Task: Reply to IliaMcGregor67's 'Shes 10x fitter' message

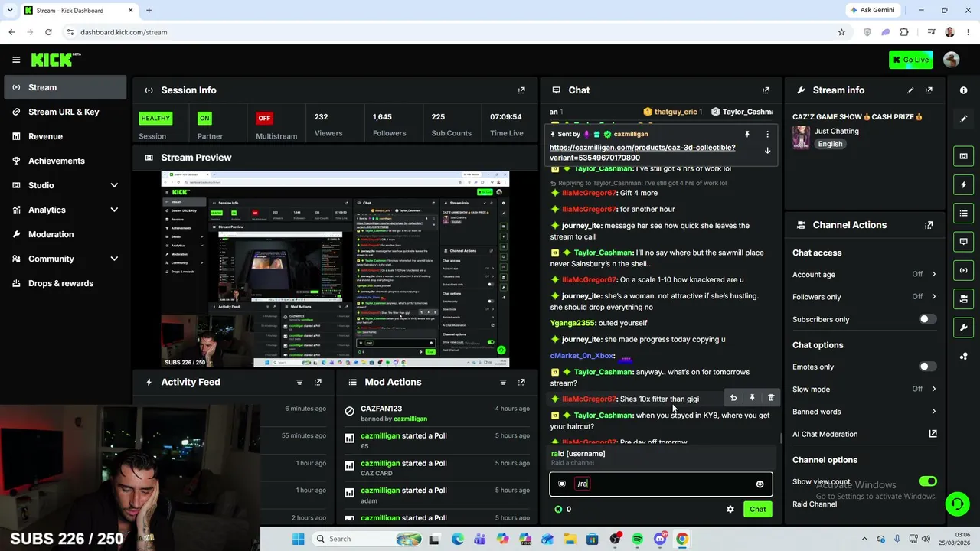Action: click(x=733, y=398)
